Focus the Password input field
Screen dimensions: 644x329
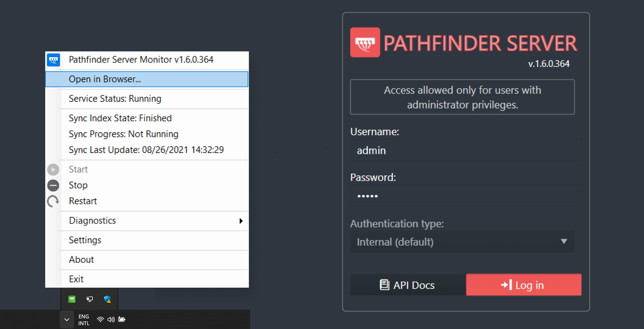[465, 196]
